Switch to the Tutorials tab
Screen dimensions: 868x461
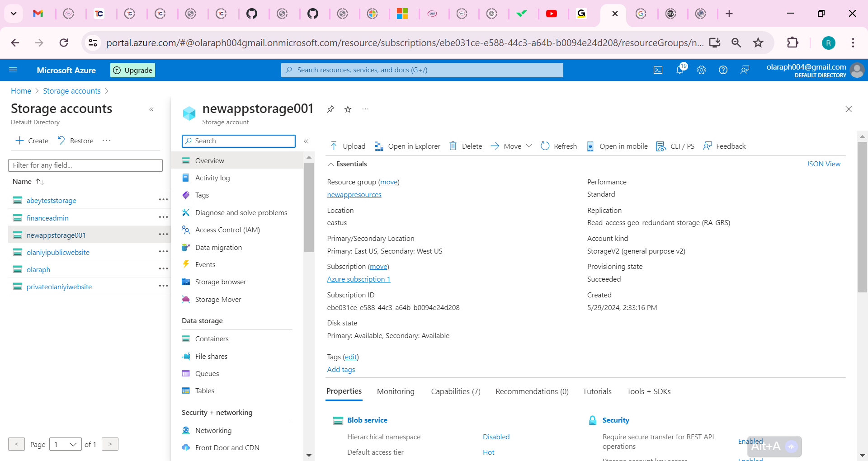[x=597, y=391]
